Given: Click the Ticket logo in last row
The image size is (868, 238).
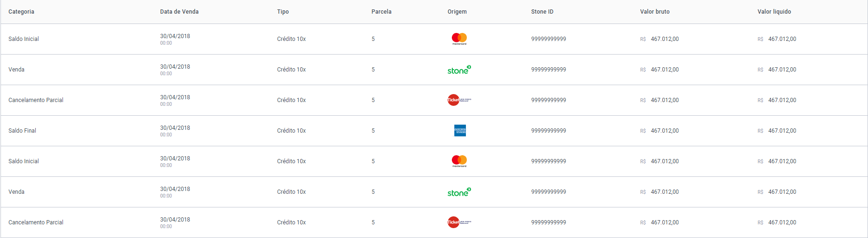Looking at the screenshot, I should [x=459, y=222].
